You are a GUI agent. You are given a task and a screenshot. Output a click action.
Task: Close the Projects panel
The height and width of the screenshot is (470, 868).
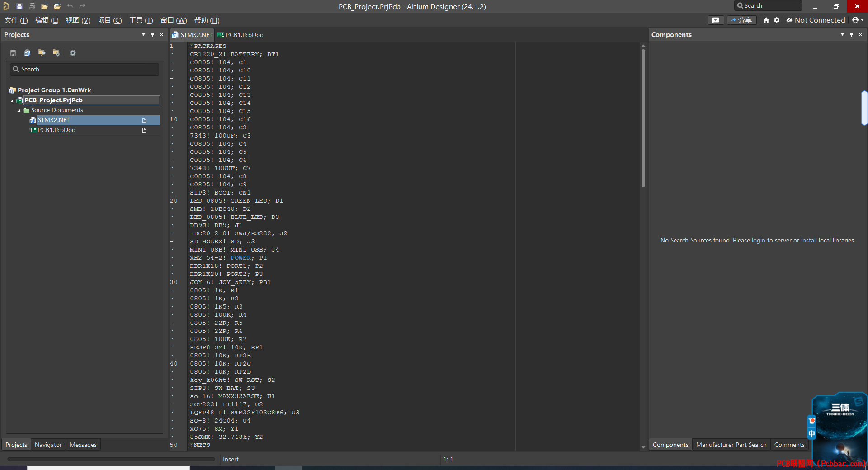(x=162, y=35)
